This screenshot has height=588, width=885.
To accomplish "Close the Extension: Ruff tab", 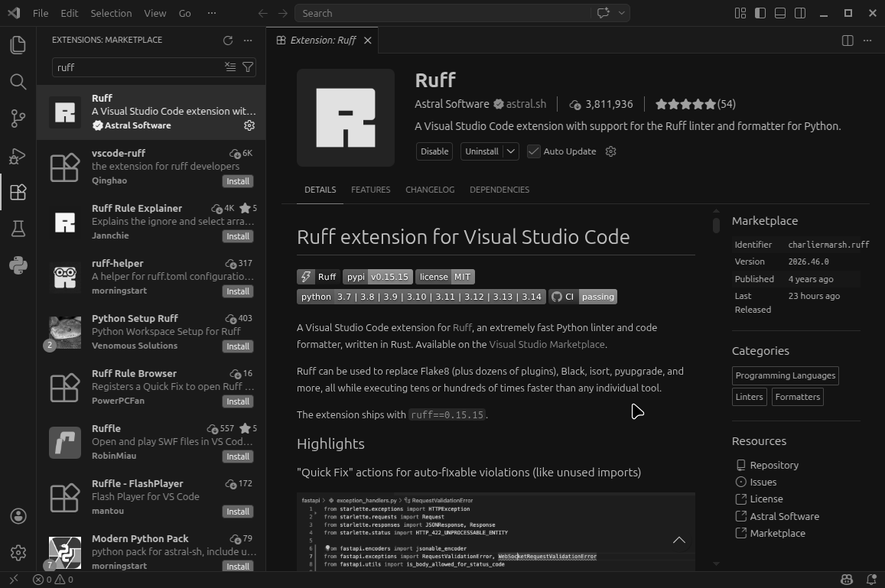I will click(367, 40).
